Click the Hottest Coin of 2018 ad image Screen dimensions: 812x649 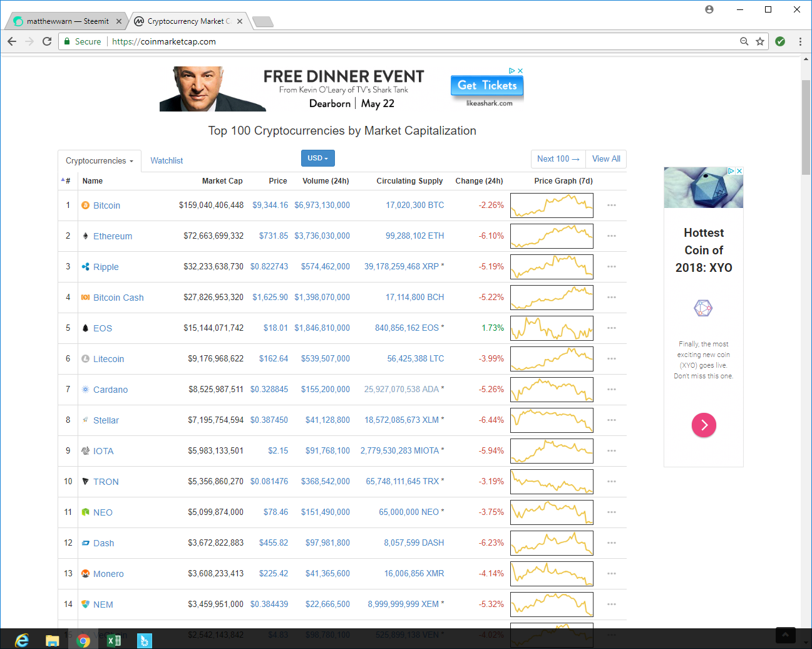704,187
